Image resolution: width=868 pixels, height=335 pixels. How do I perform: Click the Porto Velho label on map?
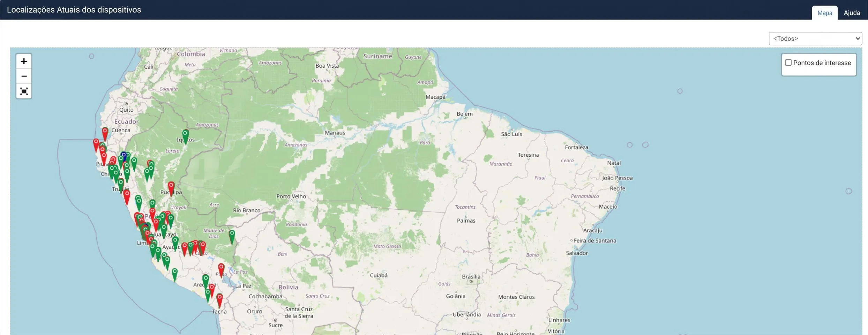[x=291, y=196]
